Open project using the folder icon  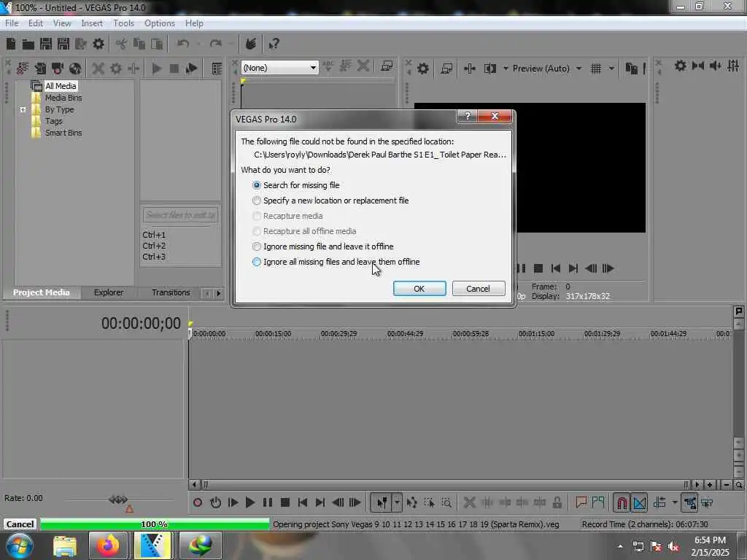click(28, 44)
